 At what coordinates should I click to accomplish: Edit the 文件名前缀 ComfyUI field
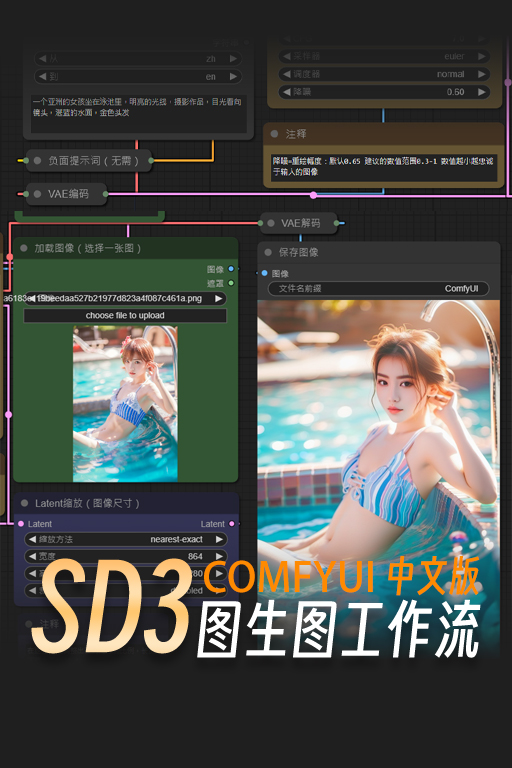(x=378, y=288)
